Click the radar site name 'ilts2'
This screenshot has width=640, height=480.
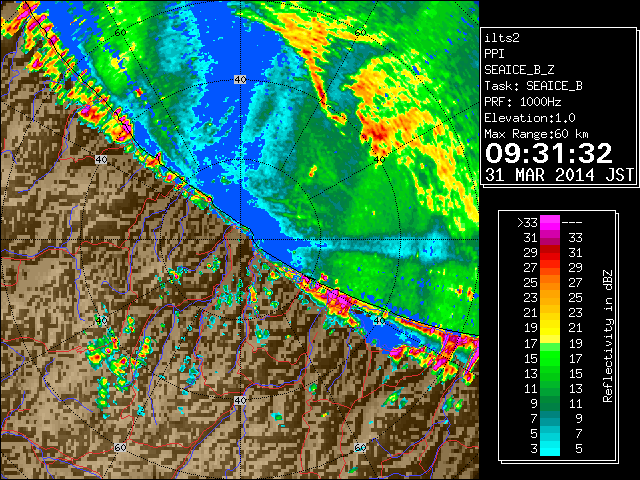pos(502,38)
